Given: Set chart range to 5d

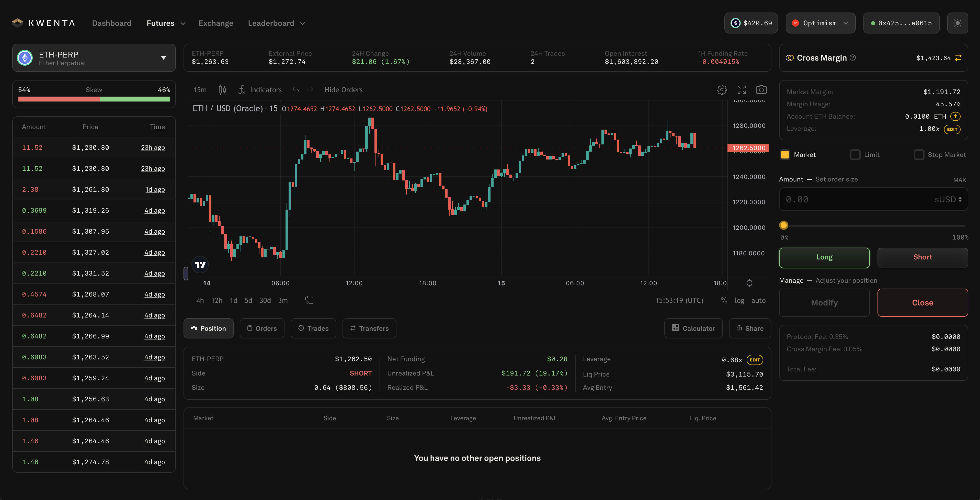Looking at the screenshot, I should point(248,300).
